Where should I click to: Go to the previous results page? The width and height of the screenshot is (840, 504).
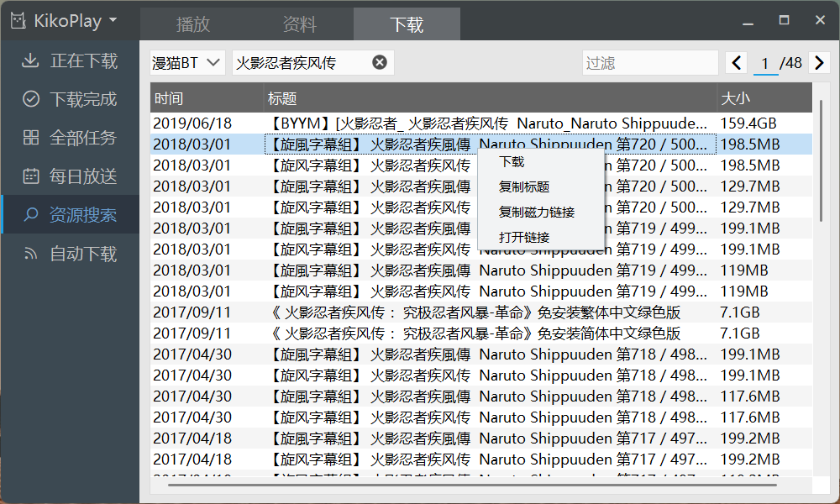pyautogui.click(x=737, y=63)
